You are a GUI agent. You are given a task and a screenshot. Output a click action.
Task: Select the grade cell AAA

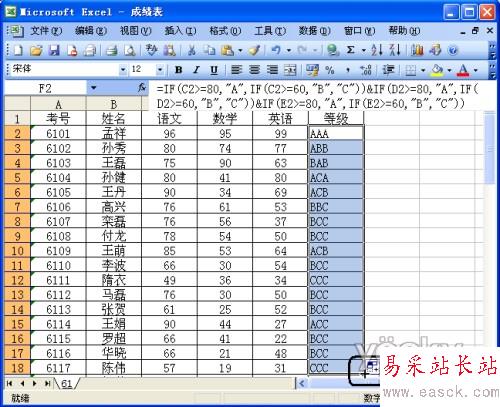[x=336, y=134]
